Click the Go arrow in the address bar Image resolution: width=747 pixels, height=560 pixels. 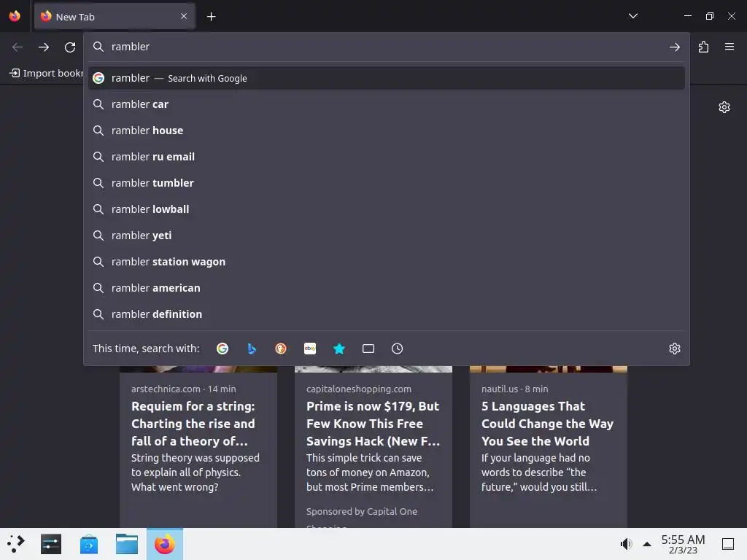pyautogui.click(x=675, y=47)
